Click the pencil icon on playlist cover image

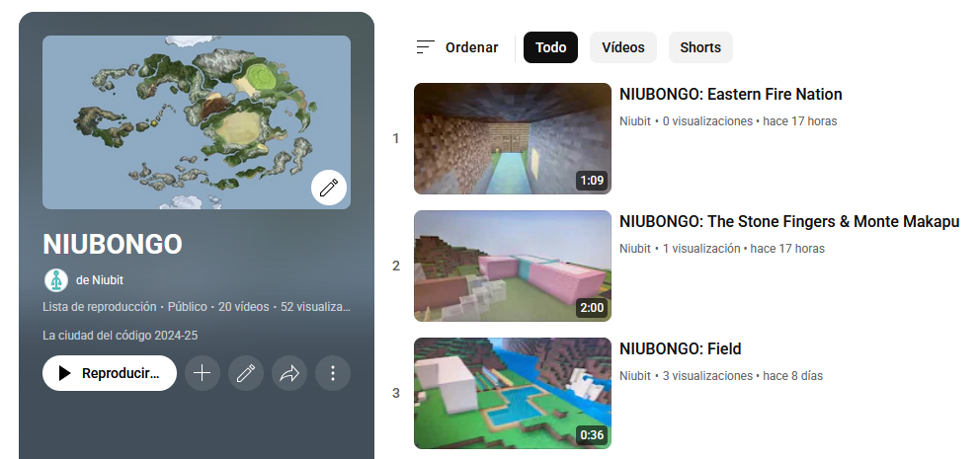pos(329,187)
